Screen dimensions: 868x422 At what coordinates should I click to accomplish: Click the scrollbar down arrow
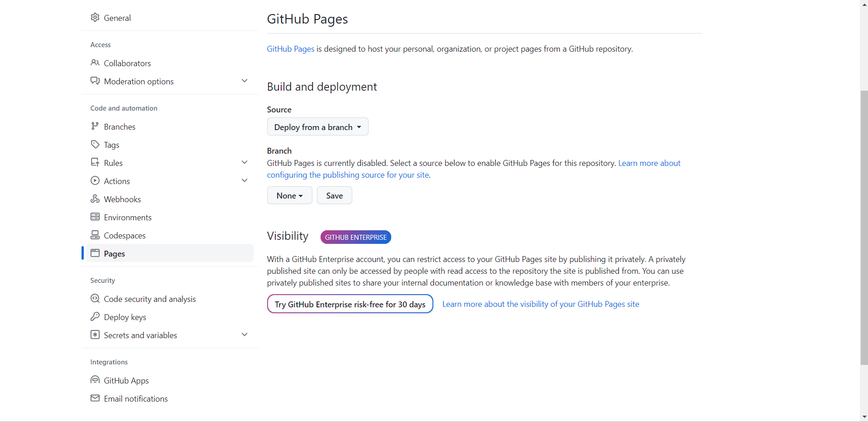[x=864, y=417]
